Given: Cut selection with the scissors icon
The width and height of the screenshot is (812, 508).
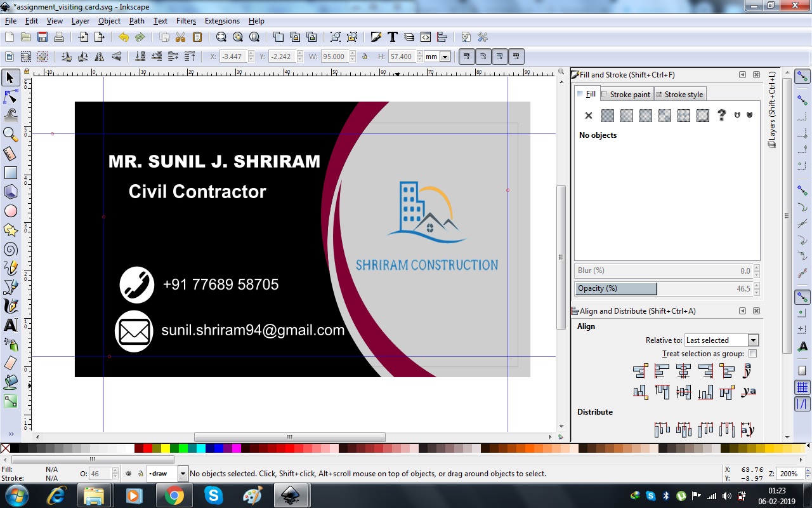Looking at the screenshot, I should tap(180, 37).
